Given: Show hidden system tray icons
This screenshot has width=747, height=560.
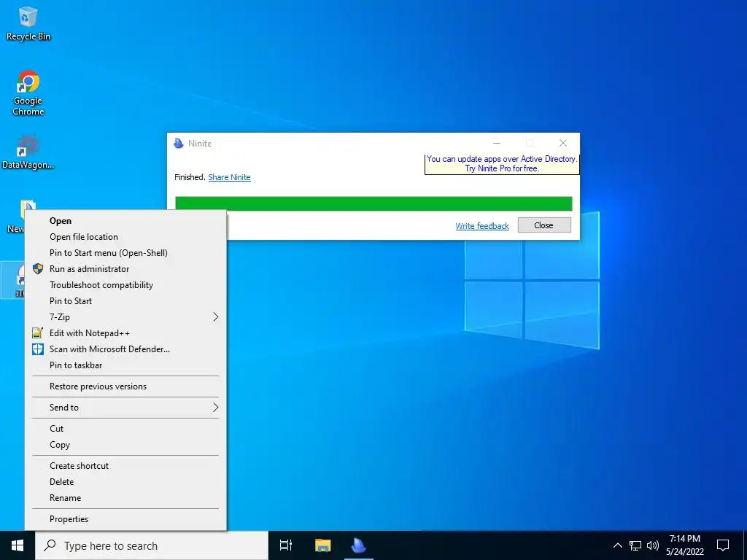Looking at the screenshot, I should 617,545.
